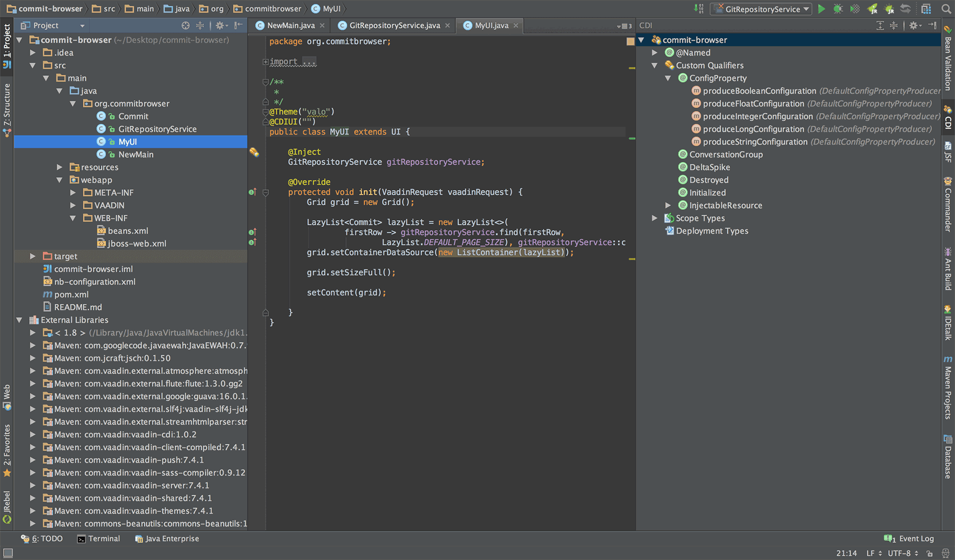Click the Search Everywhere magnifier icon
Image resolution: width=955 pixels, height=560 pixels.
(945, 9)
